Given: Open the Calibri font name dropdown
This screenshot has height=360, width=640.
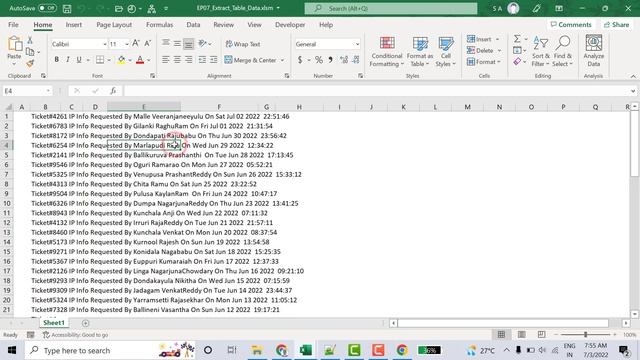Looking at the screenshot, I should point(104,44).
